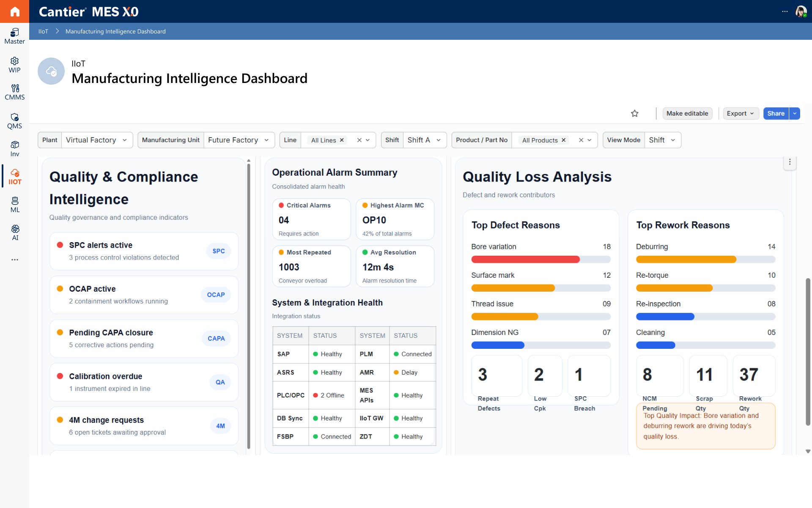Open the Home icon in top-left corner

click(x=14, y=11)
